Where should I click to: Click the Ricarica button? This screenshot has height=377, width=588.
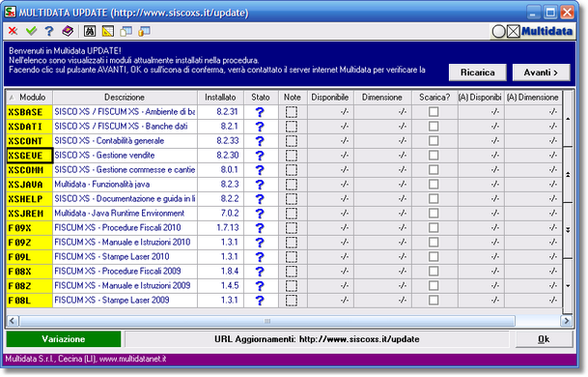coord(477,72)
